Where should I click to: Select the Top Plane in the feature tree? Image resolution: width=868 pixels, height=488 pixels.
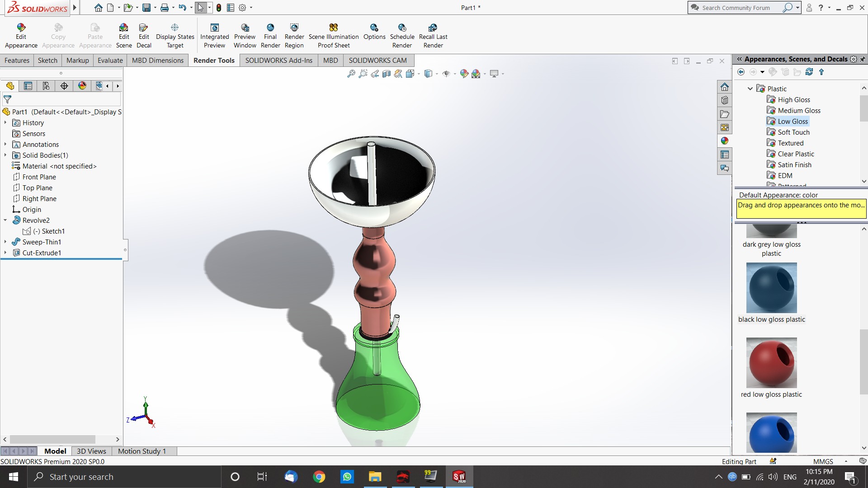tap(37, 188)
